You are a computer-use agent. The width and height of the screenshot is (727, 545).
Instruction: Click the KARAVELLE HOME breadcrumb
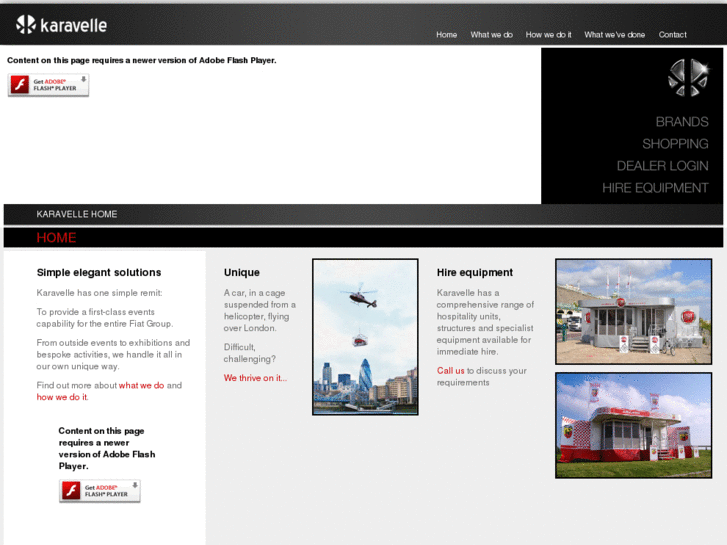pos(77,214)
